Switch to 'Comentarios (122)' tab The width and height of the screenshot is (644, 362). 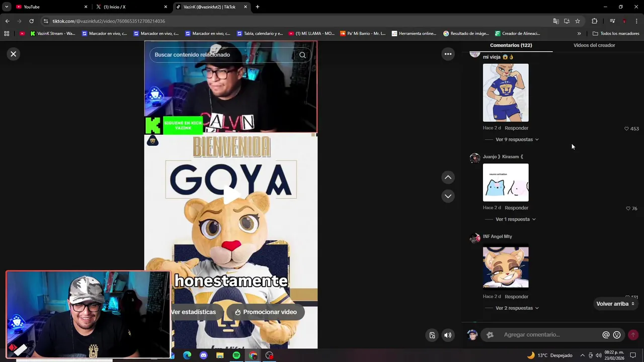click(x=511, y=45)
